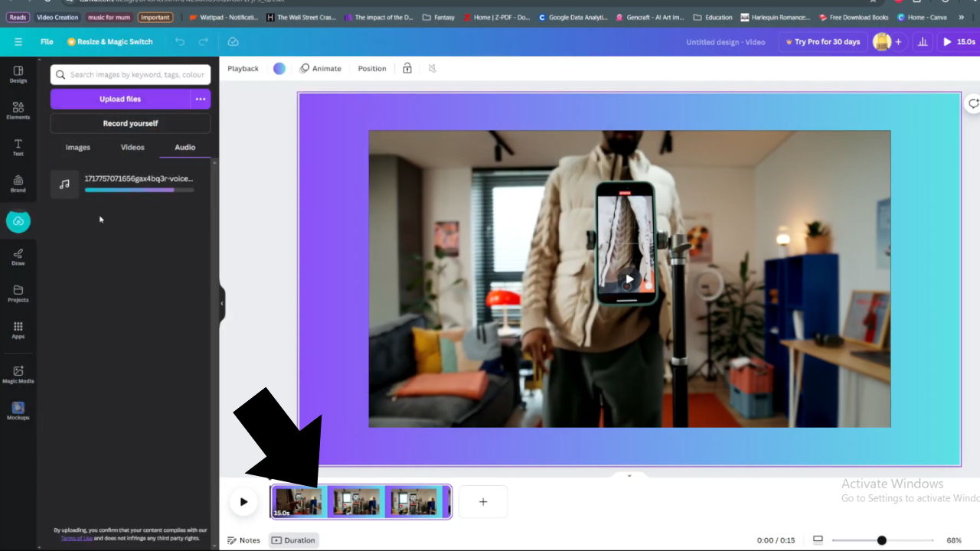Click the Untitled design - Video title

coord(726,42)
